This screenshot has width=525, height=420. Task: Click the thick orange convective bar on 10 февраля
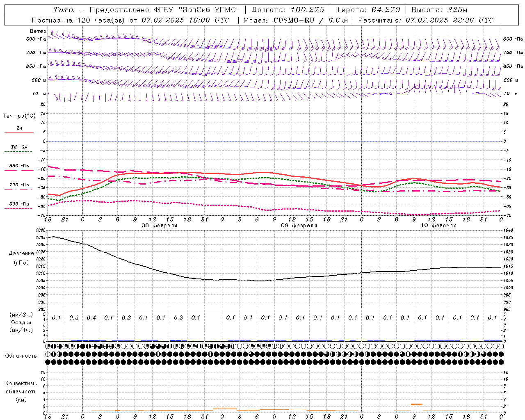click(x=417, y=404)
